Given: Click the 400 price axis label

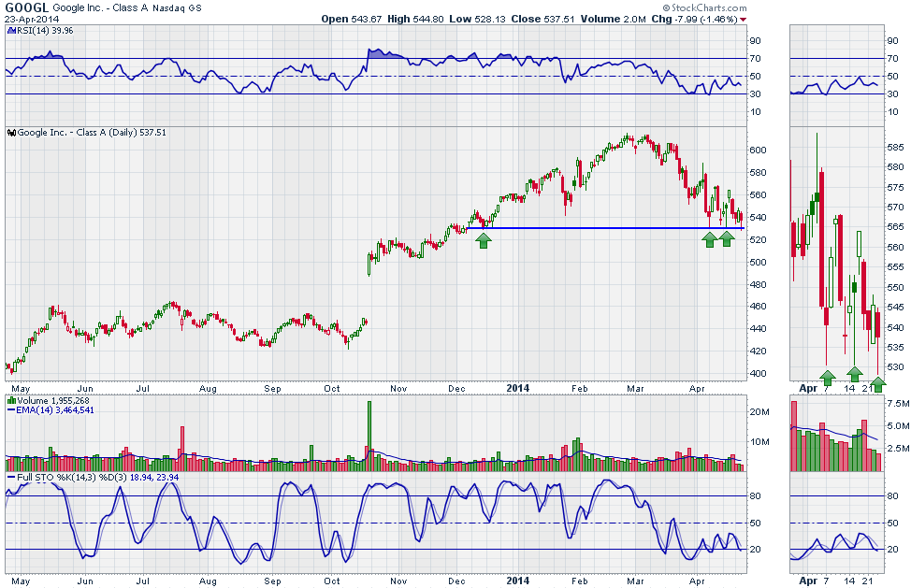Looking at the screenshot, I should [x=758, y=373].
